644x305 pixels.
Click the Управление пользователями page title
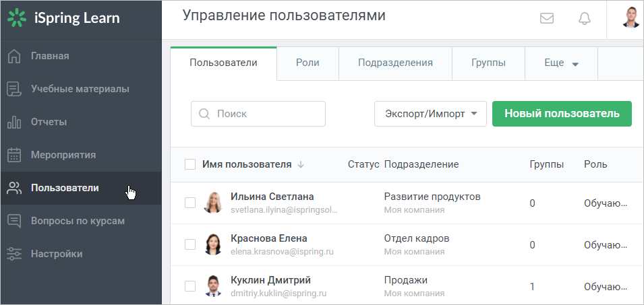284,15
